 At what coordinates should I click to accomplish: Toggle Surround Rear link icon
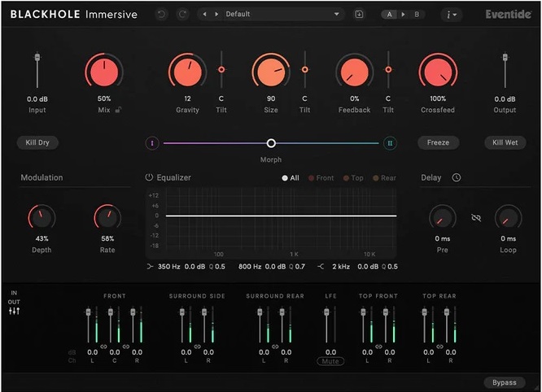[275, 346]
